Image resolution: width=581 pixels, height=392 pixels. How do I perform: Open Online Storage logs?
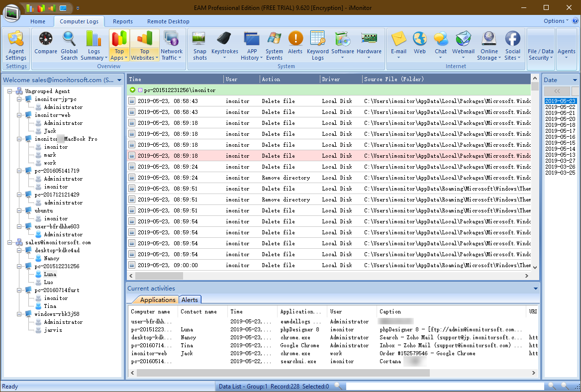click(x=489, y=46)
